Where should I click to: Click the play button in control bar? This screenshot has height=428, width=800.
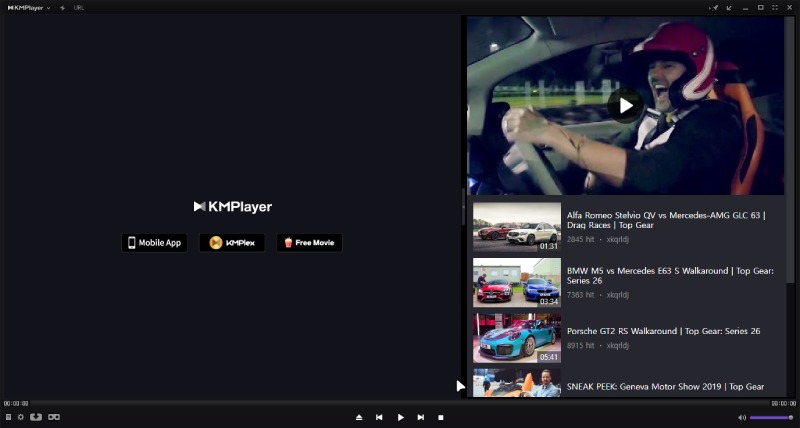coord(401,417)
